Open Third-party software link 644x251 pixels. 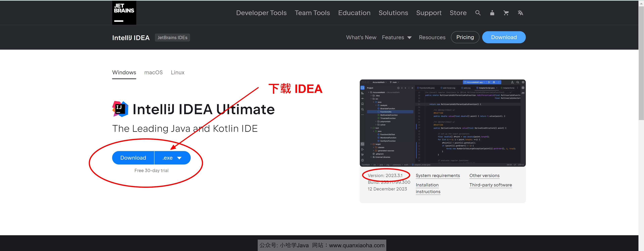tap(491, 185)
